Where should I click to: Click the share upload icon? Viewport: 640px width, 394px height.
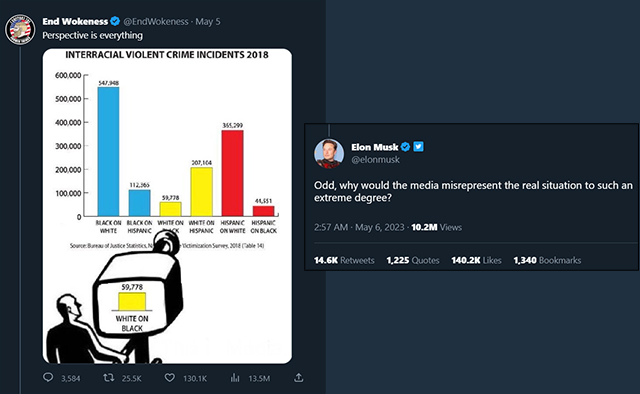pyautogui.click(x=298, y=378)
